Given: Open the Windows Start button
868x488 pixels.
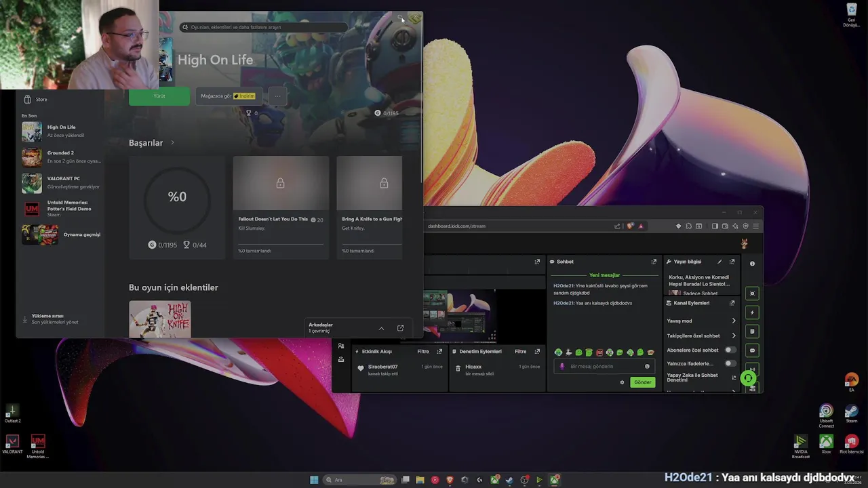Looking at the screenshot, I should pos(314,480).
